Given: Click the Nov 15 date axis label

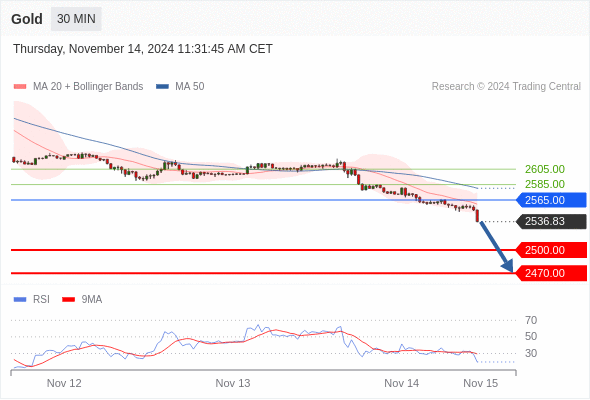Looking at the screenshot, I should click(x=481, y=383).
